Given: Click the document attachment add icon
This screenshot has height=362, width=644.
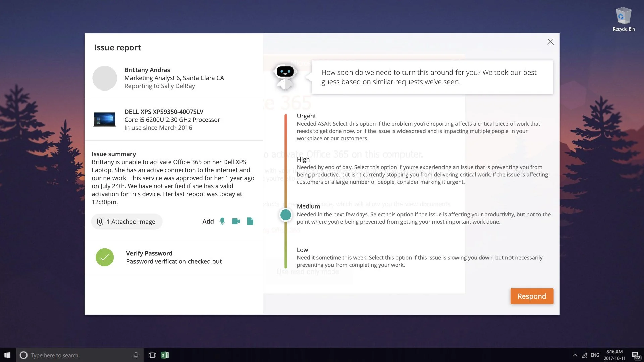Looking at the screenshot, I should [250, 221].
